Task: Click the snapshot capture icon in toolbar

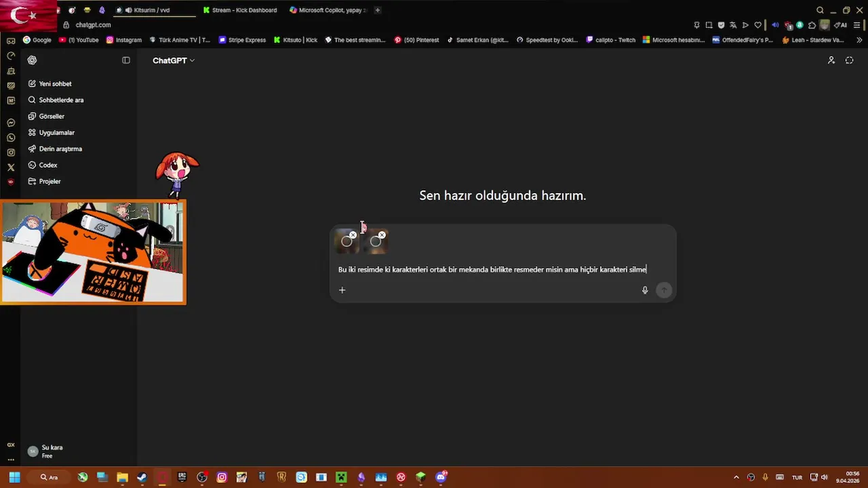Action: tap(709, 25)
